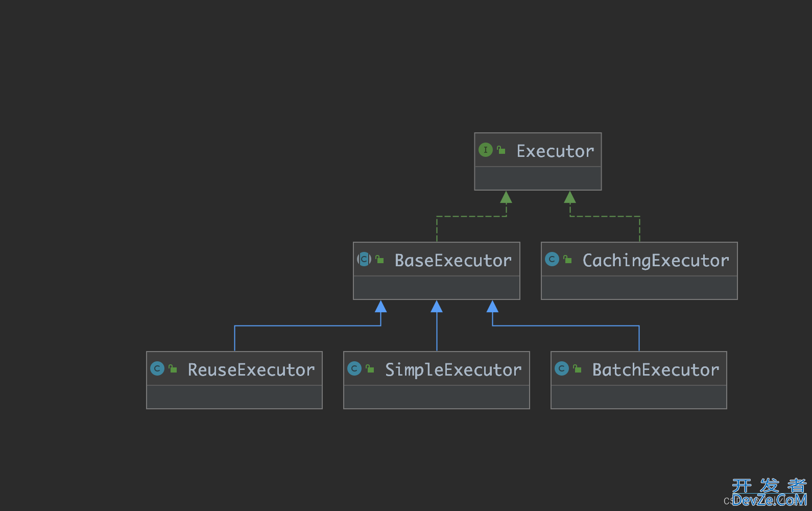This screenshot has height=511, width=812.
Task: Click the green lock icon on ReuseExecutor node
Action: tap(173, 369)
